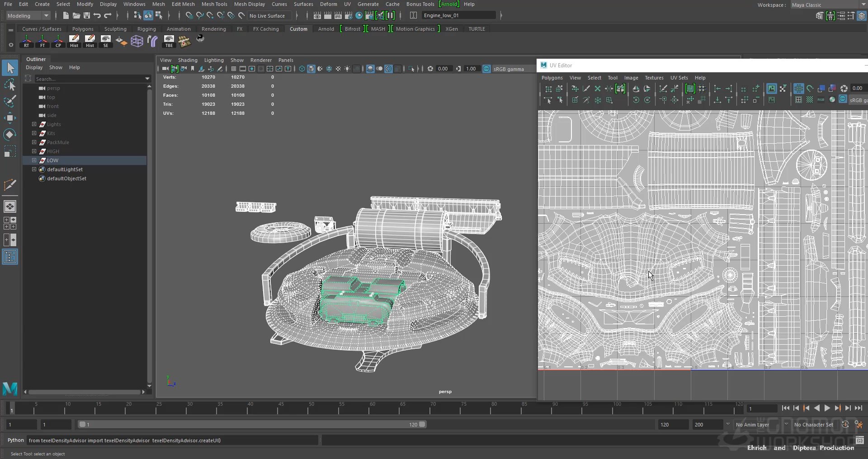The image size is (868, 459).
Task: Expand the defaultLightSet node
Action: pyautogui.click(x=34, y=169)
